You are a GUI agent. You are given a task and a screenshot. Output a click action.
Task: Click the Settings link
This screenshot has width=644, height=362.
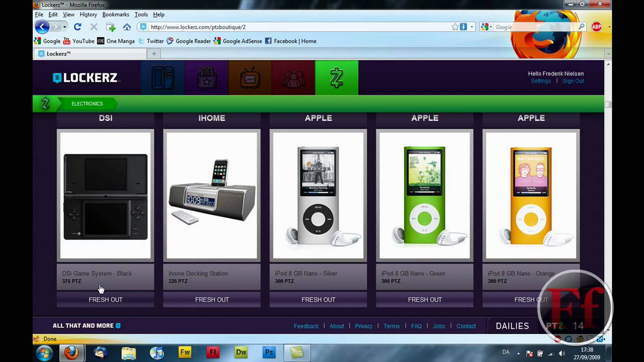click(x=541, y=81)
